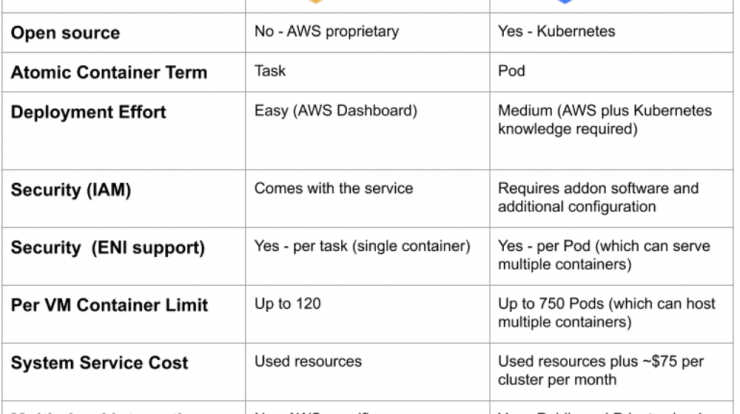740x414 pixels.
Task: Click the 'Deployment Effort' row label
Action: (88, 112)
